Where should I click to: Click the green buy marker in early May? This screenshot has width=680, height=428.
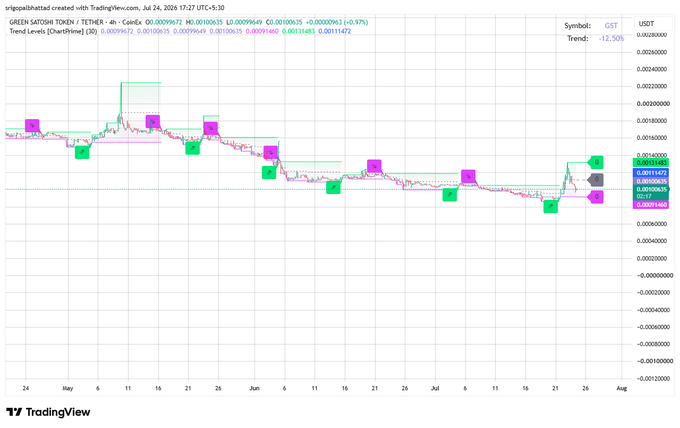(x=82, y=152)
